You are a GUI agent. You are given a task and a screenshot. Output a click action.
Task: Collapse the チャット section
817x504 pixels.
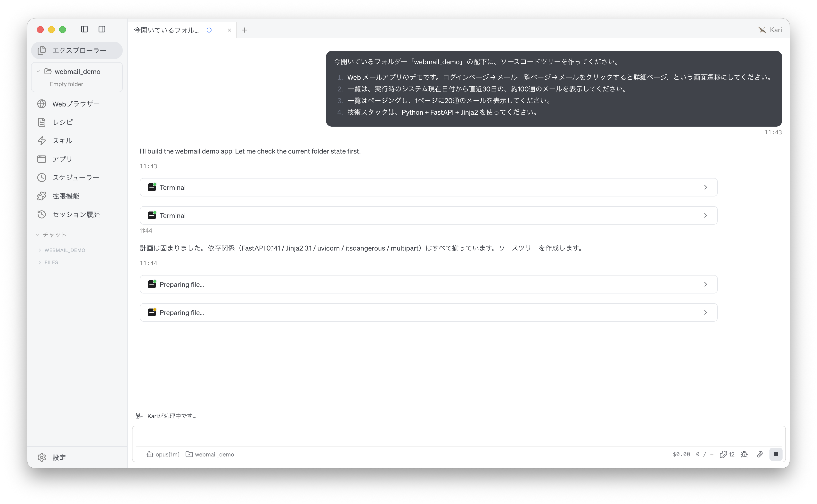click(51, 235)
